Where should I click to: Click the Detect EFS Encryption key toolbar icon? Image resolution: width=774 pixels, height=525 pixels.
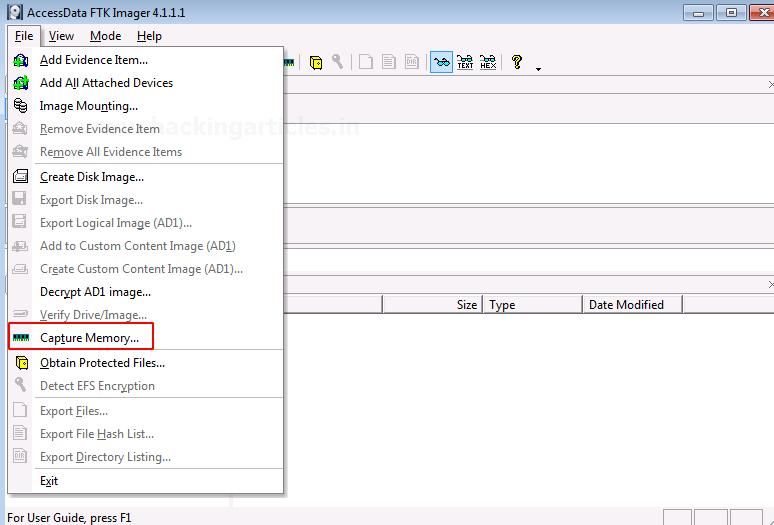[x=338, y=62]
